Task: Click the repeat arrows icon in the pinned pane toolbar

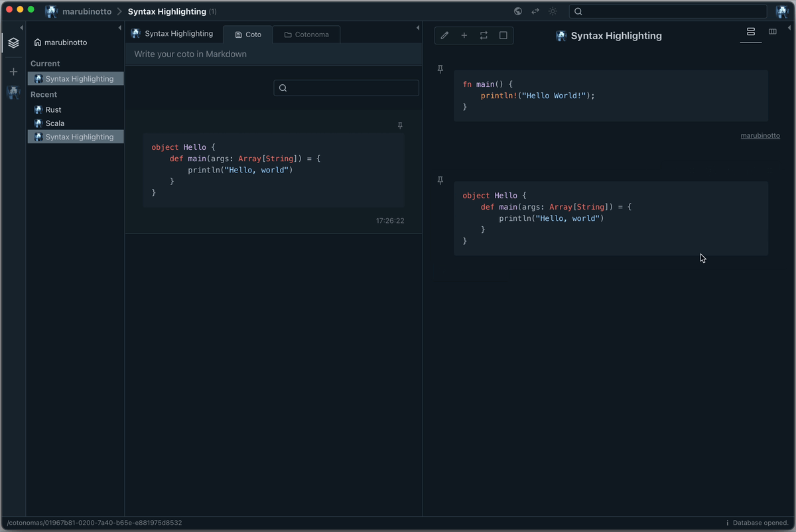Action: (484, 36)
